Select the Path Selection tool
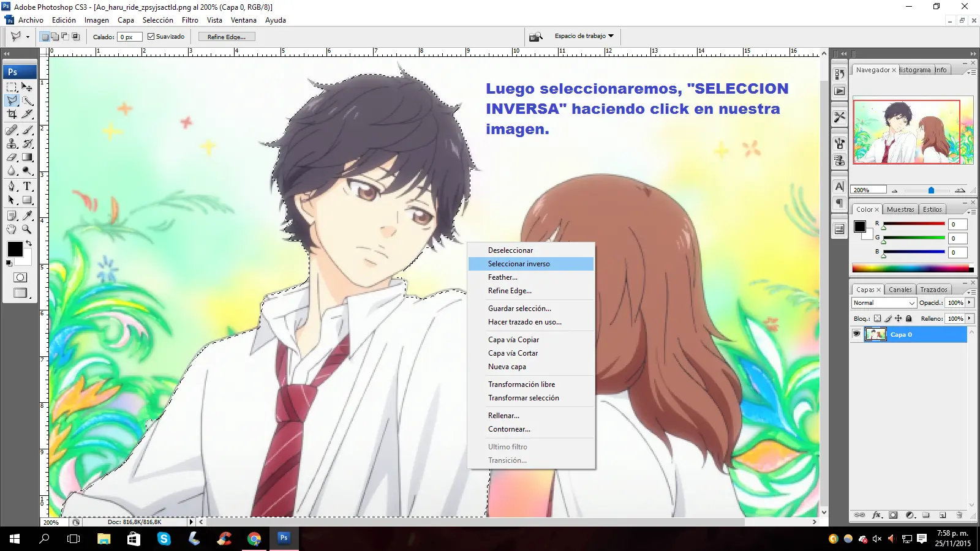The height and width of the screenshot is (551, 980). [12, 200]
